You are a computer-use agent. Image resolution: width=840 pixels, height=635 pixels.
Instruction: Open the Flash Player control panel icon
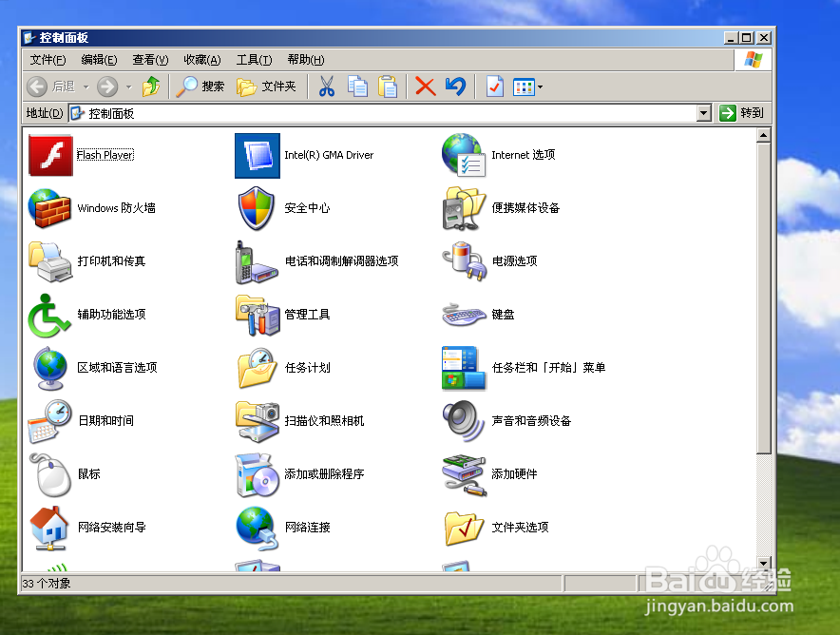[50, 155]
